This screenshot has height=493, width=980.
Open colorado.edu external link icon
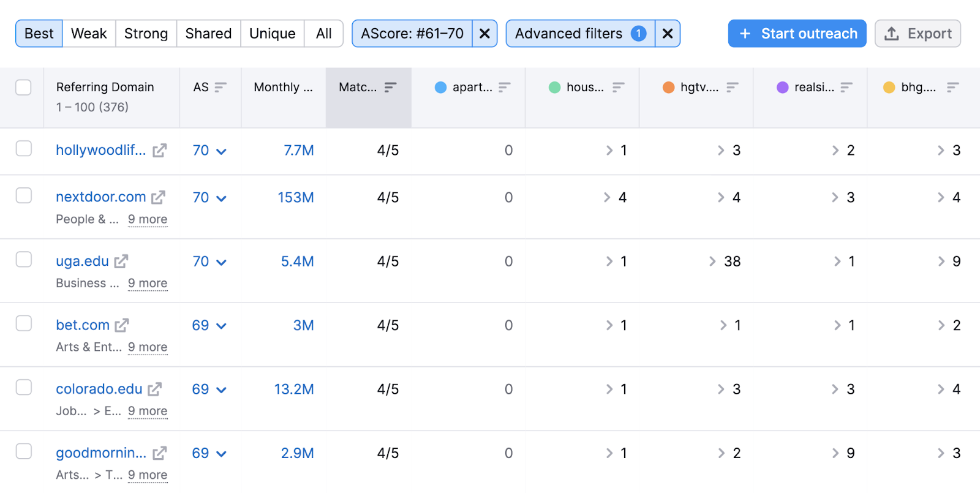(x=155, y=390)
